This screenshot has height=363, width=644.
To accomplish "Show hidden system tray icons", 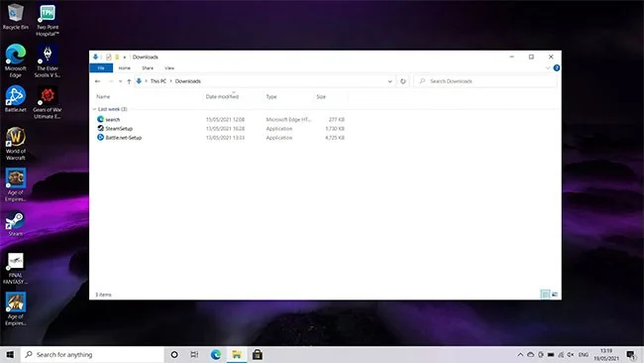I will [520, 354].
